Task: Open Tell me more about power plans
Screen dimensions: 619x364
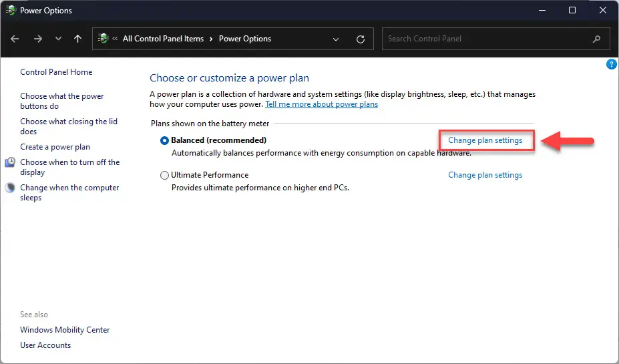Action: point(321,104)
